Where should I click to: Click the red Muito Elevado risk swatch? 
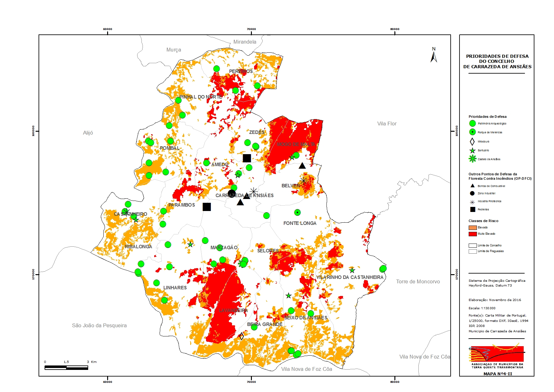tap(472, 234)
